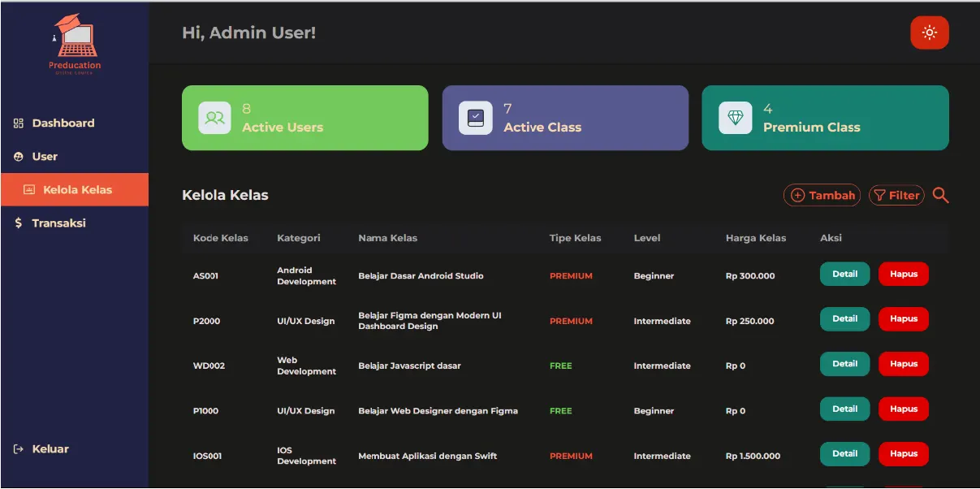Click the Kategori column header
The height and width of the screenshot is (489, 980).
coord(299,238)
